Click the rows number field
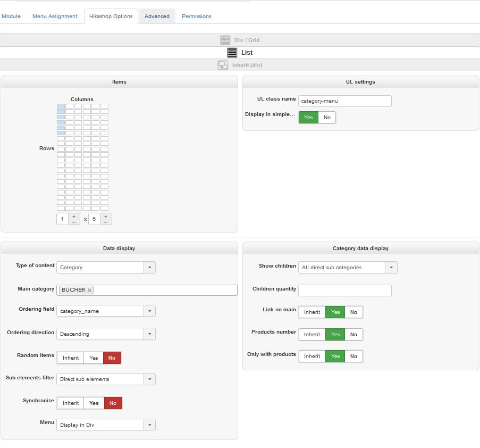Image resolution: width=480 pixels, height=448 pixels. (94, 219)
